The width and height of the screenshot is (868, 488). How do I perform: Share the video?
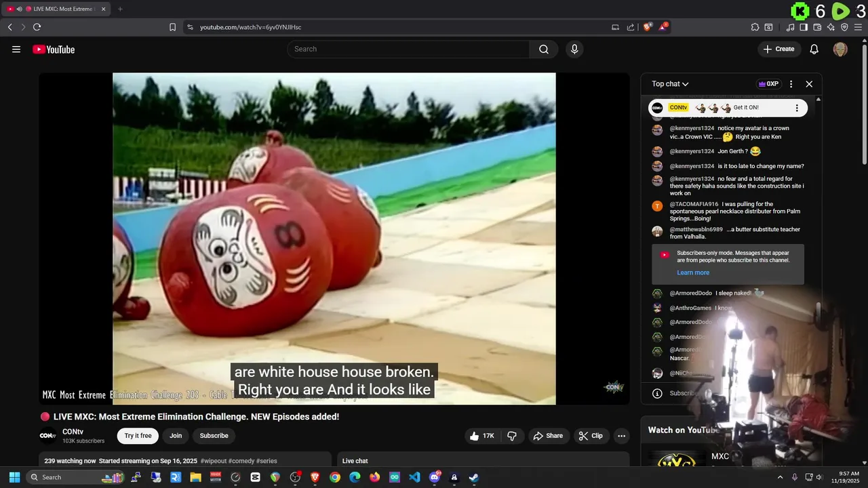click(x=548, y=436)
